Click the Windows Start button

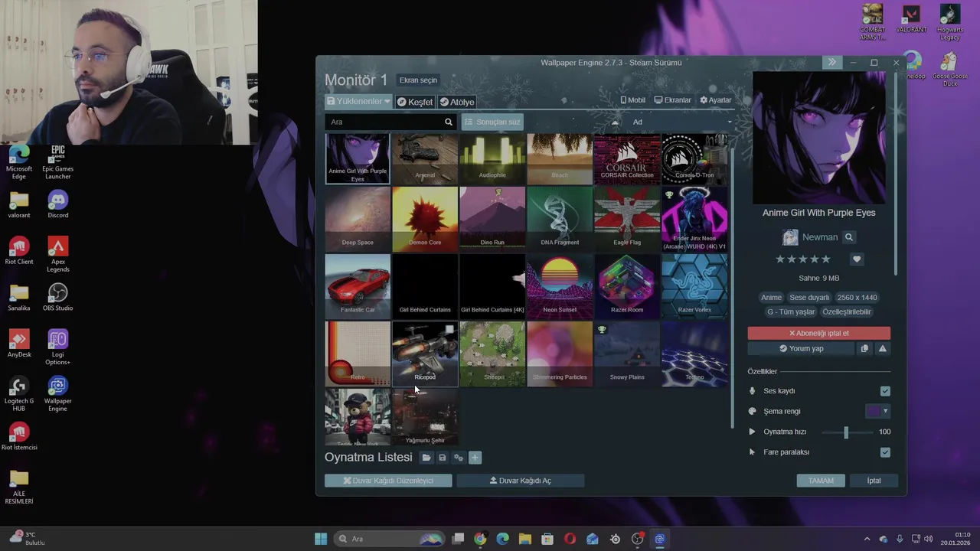[321, 539]
